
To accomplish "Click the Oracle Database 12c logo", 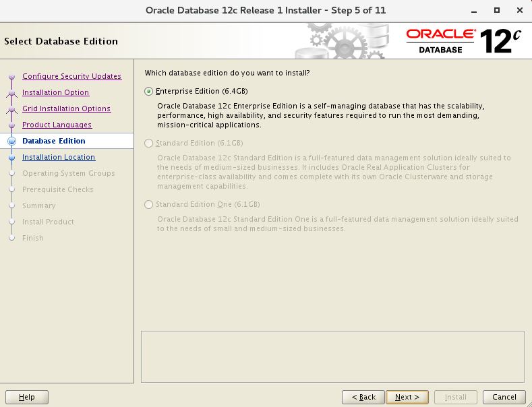I will point(463,41).
